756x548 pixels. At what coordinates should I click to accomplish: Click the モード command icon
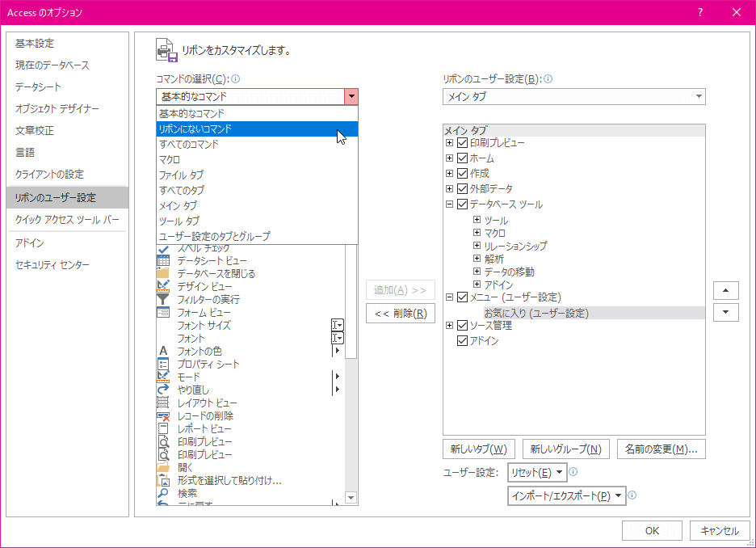point(163,377)
